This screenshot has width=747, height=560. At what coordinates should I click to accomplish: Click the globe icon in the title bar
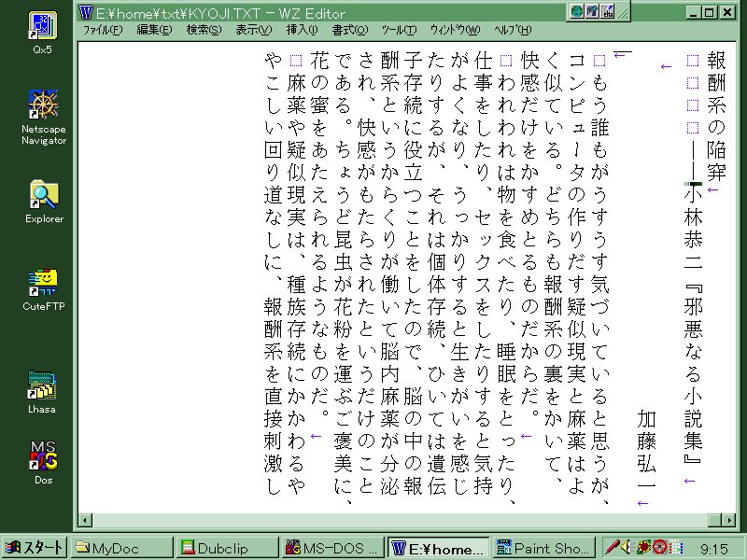tap(577, 11)
